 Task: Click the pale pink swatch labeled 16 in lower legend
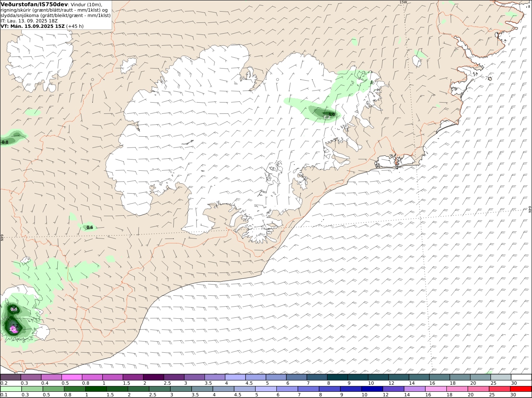[x=436, y=389]
